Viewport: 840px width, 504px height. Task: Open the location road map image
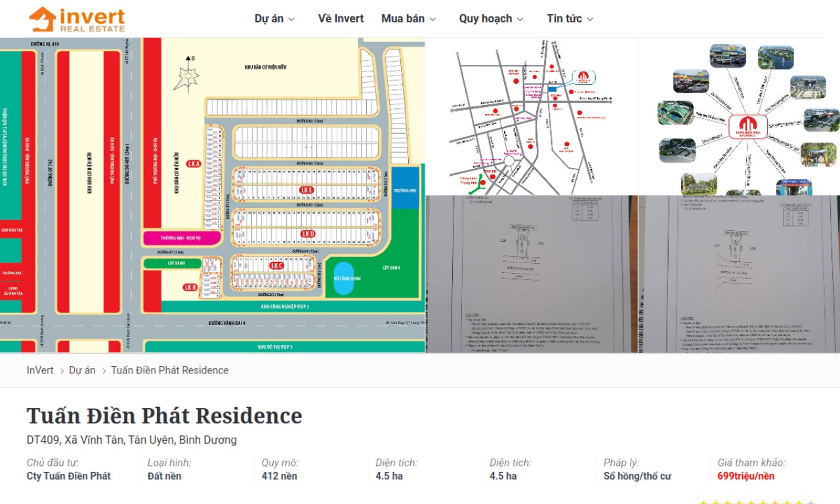pos(532,116)
